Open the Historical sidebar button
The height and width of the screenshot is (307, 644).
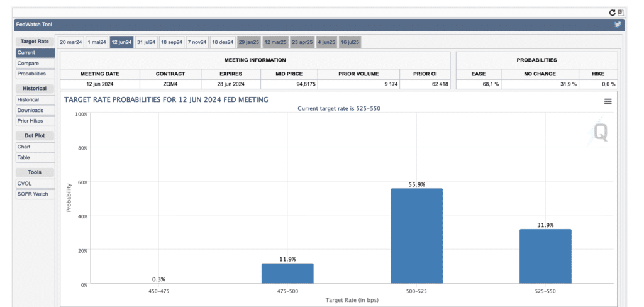click(35, 99)
